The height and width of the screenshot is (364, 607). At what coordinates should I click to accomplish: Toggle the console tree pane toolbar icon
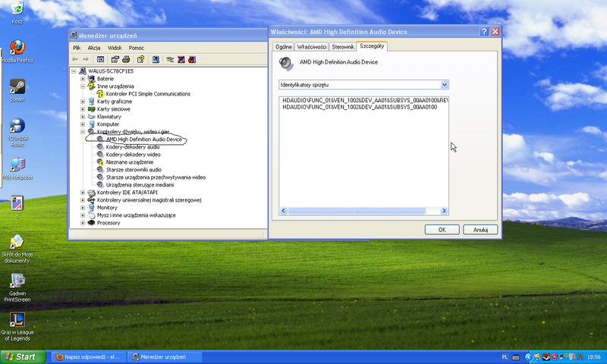pyautogui.click(x=100, y=59)
